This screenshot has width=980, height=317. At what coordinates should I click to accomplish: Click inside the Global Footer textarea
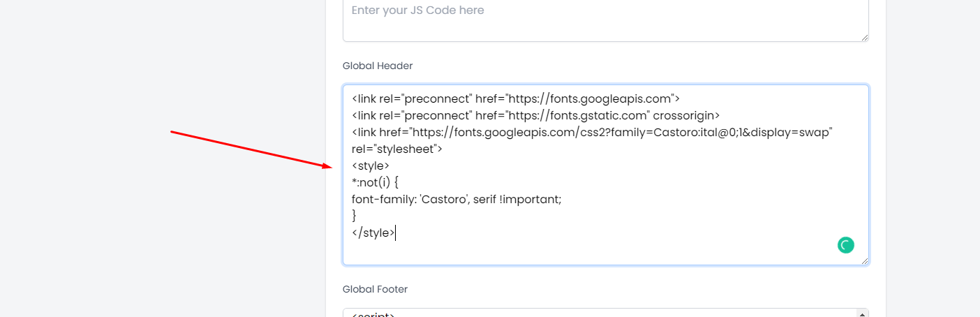click(x=600, y=314)
